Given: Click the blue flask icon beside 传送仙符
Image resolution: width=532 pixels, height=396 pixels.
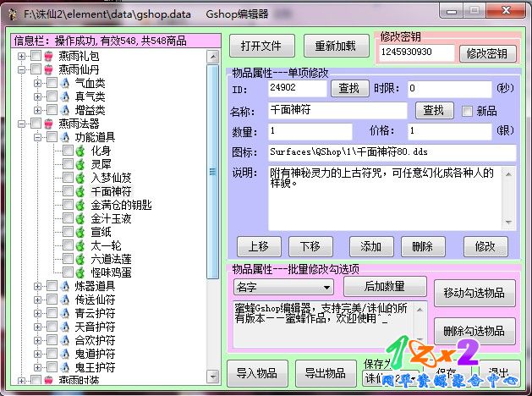Looking at the screenshot, I should (x=64, y=300).
